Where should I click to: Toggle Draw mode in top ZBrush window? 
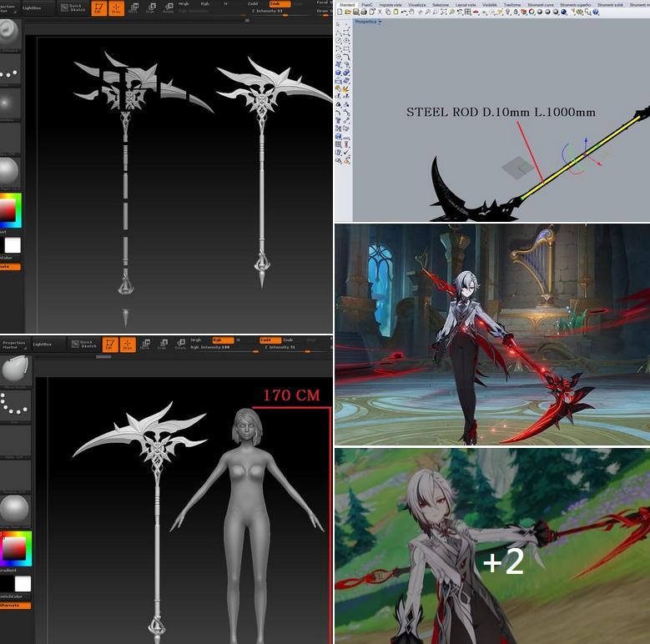point(116,8)
